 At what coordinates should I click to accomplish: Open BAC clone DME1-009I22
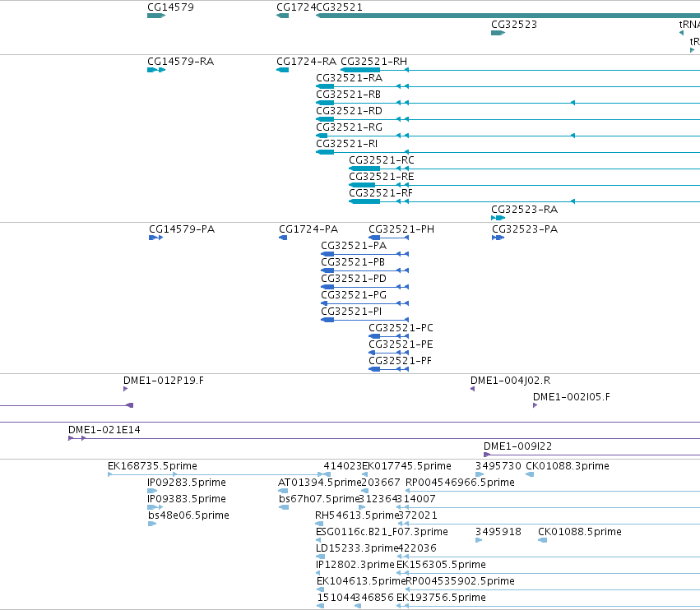click(x=518, y=446)
